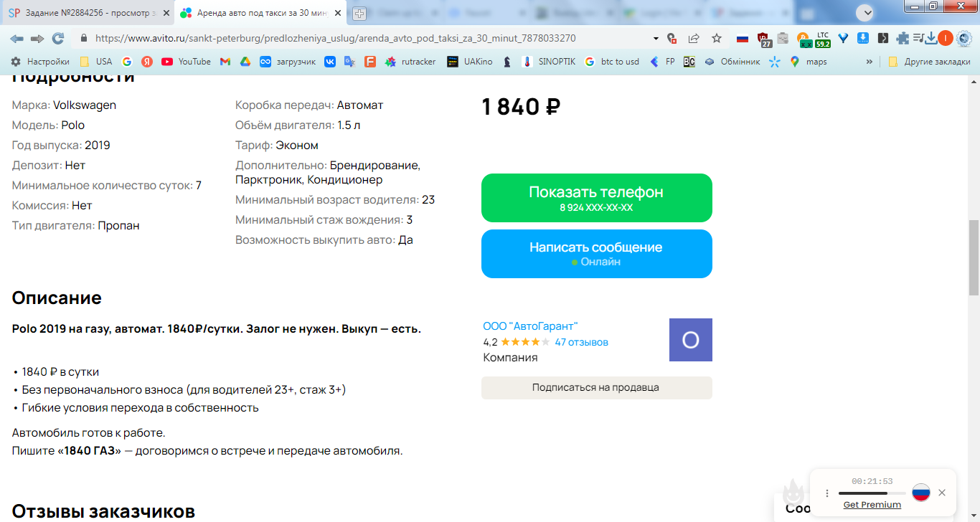This screenshot has height=522, width=980.
Task: Close the timer widget with the X
Action: (942, 493)
